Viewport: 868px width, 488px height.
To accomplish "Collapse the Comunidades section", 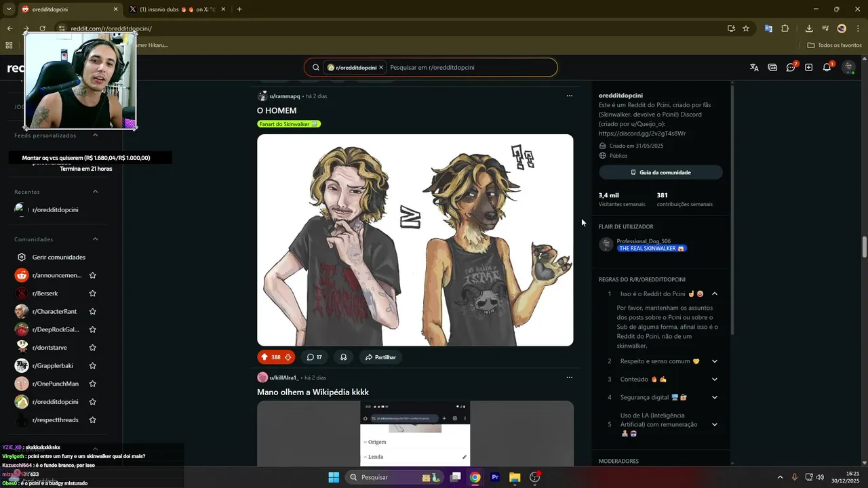I will coord(95,239).
